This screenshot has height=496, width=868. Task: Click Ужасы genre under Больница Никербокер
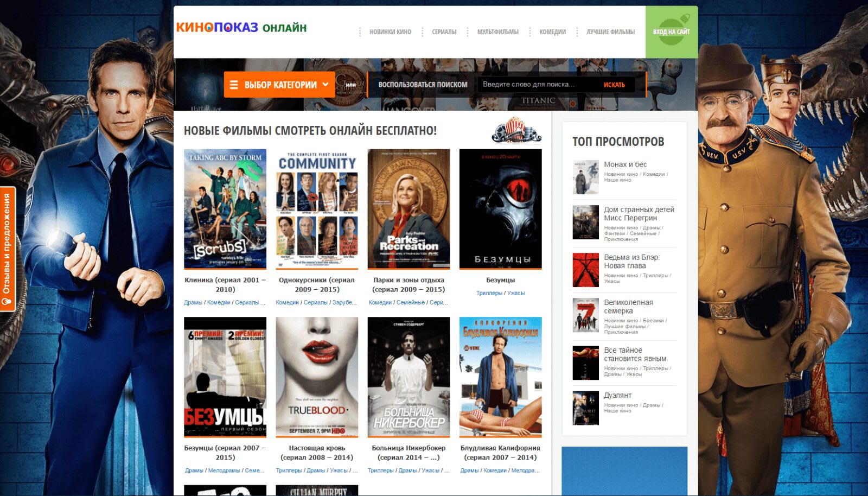(x=431, y=470)
